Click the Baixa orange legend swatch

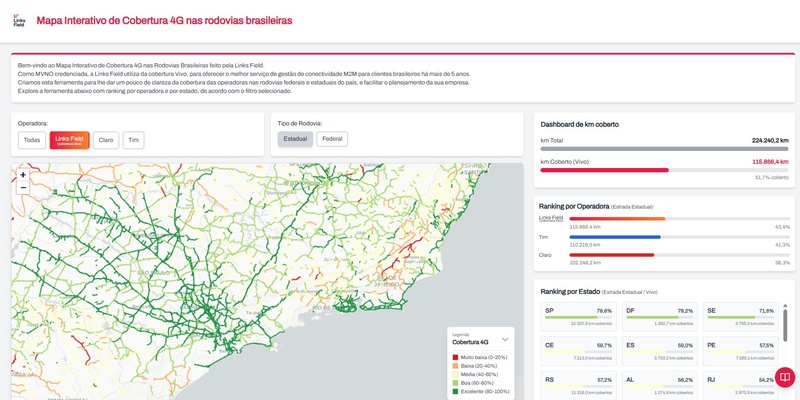455,366
